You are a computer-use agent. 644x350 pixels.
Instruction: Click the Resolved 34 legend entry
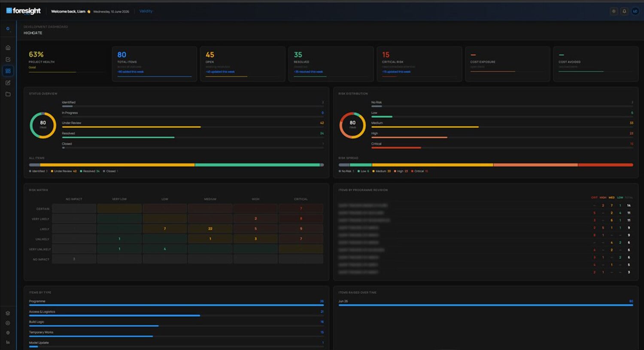[x=90, y=171]
